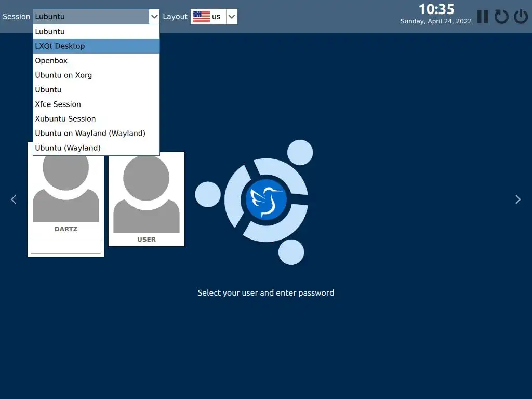This screenshot has width=532, height=399.
Task: Open the keyboard Layout dropdown arrow
Action: coord(232,17)
